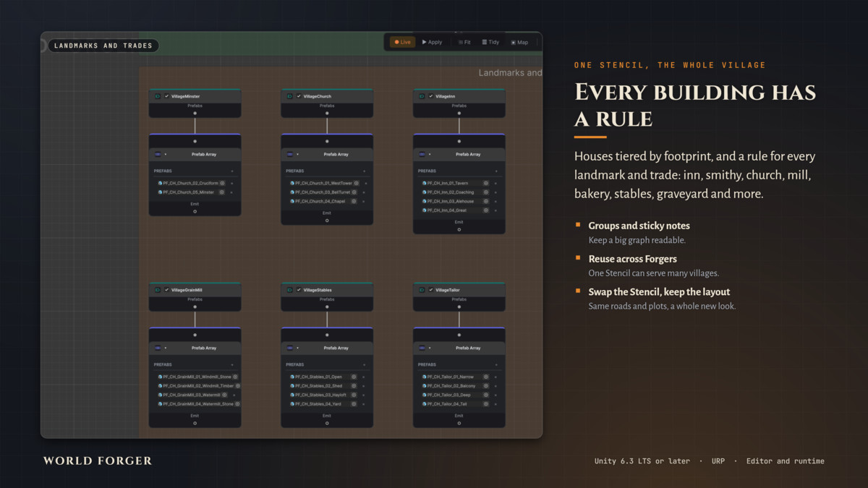
Task: Open object picker for PF_CH_Tailor_02_Balcony
Action: 485,386
